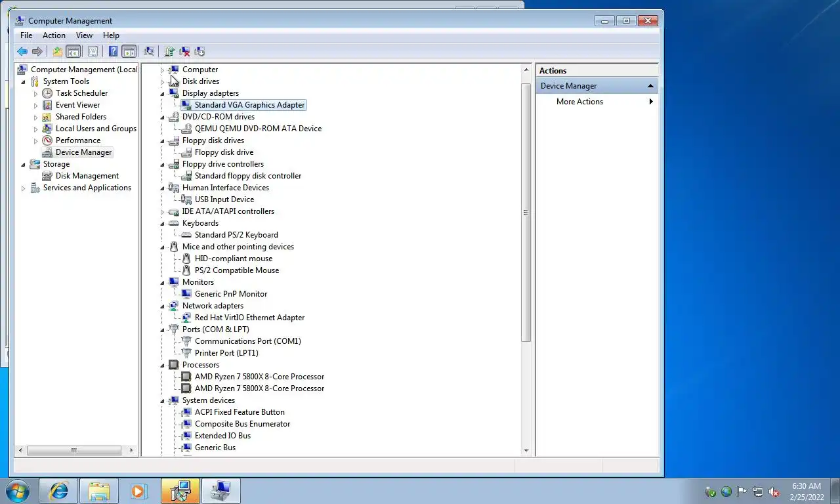Collapse the System Tools node arrow
The width and height of the screenshot is (840, 504).
pos(24,81)
